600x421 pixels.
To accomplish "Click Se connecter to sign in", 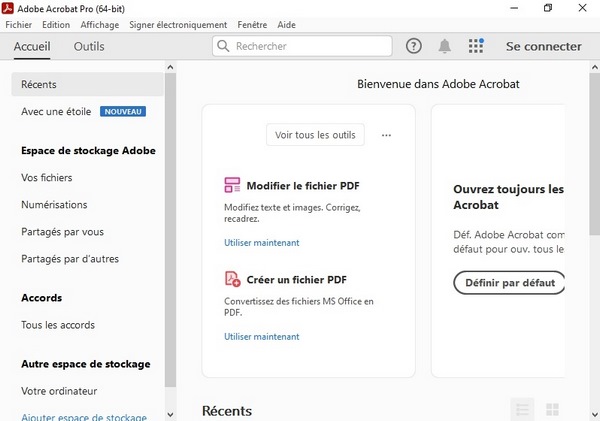I will click(543, 46).
